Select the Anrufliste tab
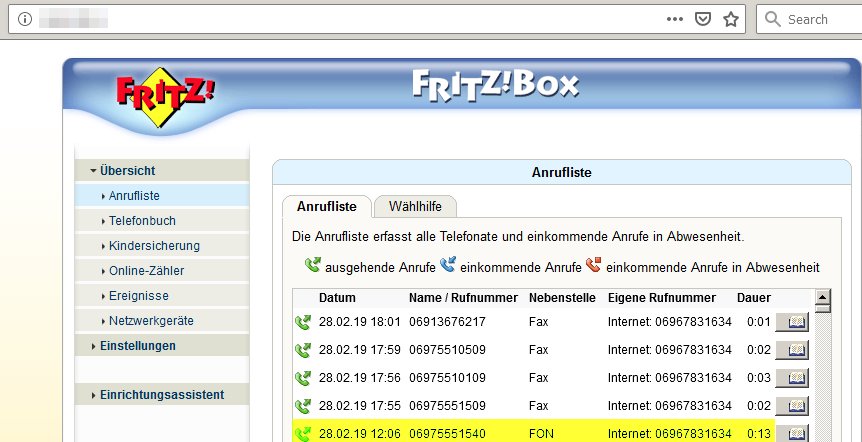862x442 pixels. point(326,206)
